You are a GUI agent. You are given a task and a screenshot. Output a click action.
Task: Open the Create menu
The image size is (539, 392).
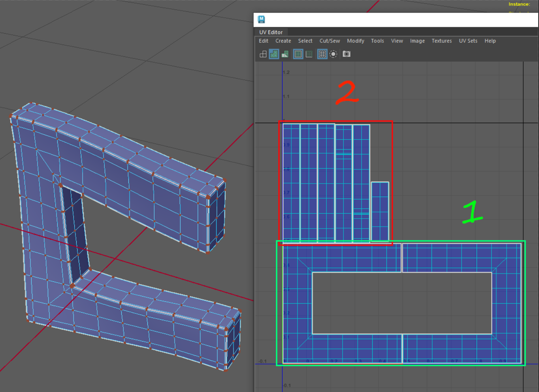283,41
